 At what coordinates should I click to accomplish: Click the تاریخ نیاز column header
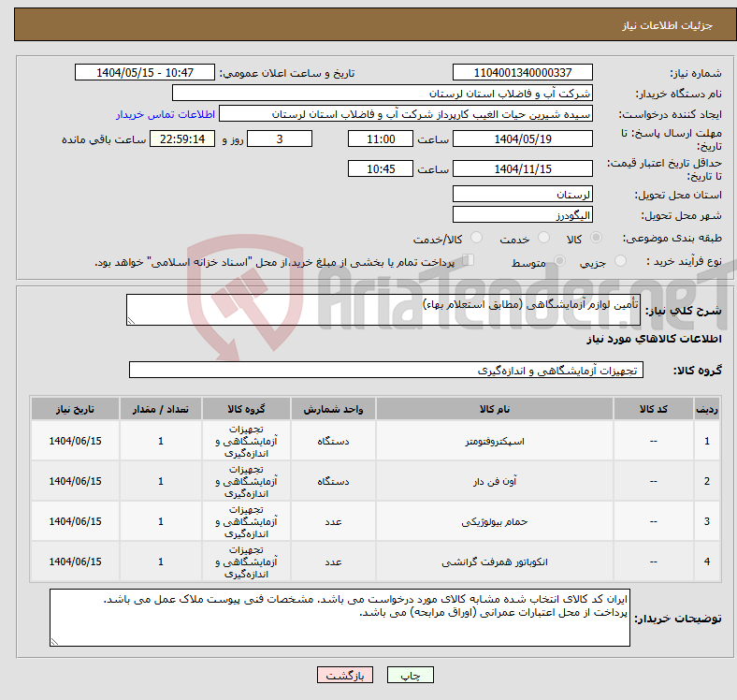click(x=75, y=409)
